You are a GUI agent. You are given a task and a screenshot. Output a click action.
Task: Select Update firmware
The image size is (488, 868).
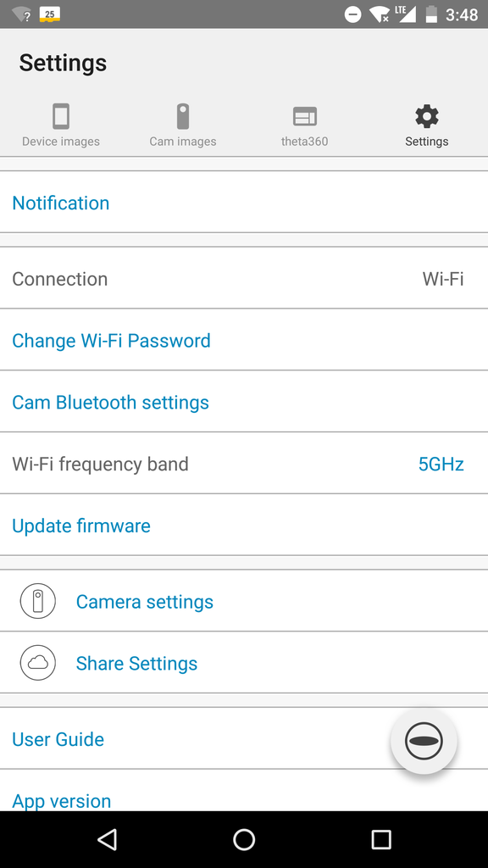[244, 525]
